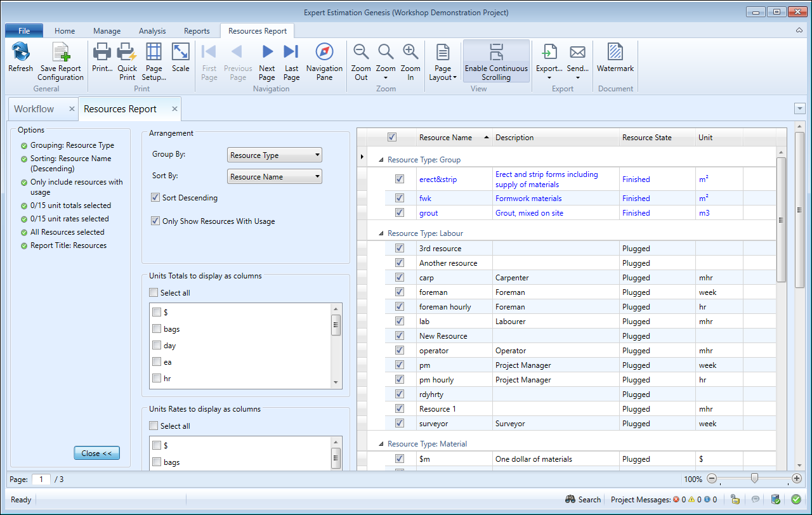This screenshot has width=812, height=515.
Task: Toggle Enable Continuous Scrolling
Action: pos(496,62)
